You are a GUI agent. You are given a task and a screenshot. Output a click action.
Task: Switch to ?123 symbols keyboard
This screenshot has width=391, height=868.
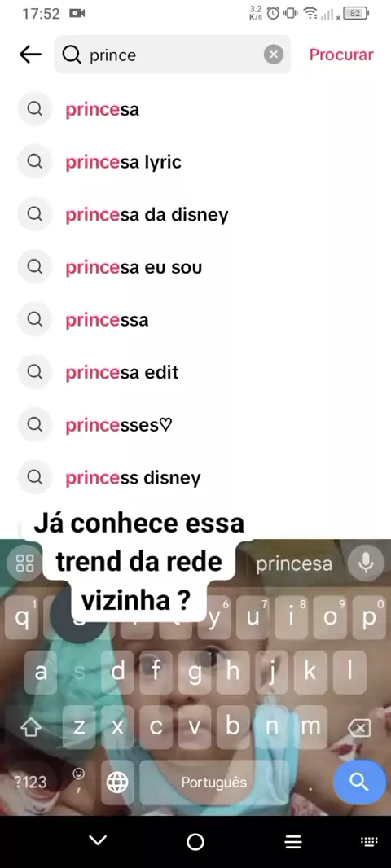click(30, 782)
